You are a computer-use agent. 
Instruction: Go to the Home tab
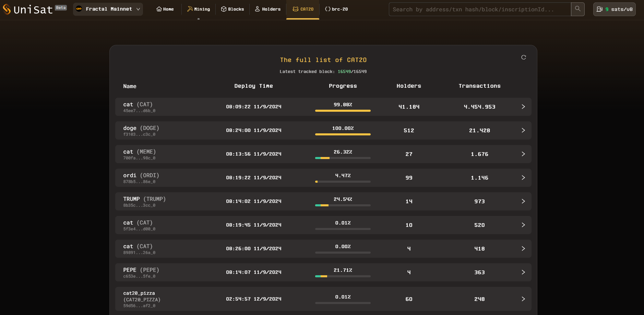(165, 9)
